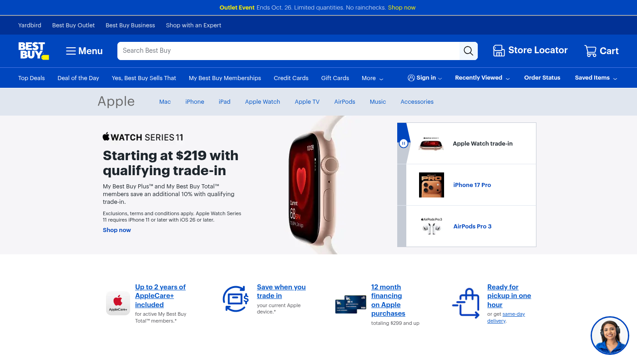Click the Best Buy logo
This screenshot has width=637, height=364.
point(34,51)
